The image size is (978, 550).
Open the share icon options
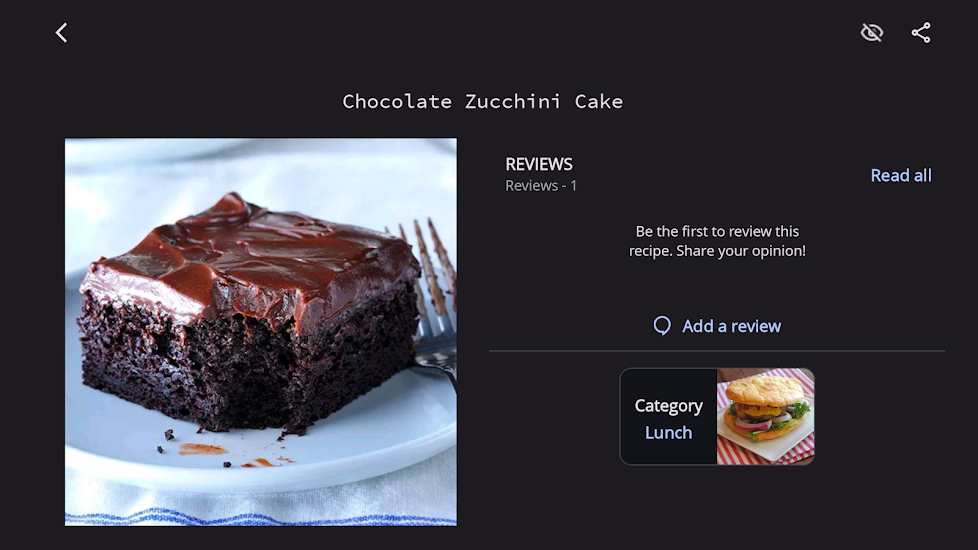click(x=921, y=32)
